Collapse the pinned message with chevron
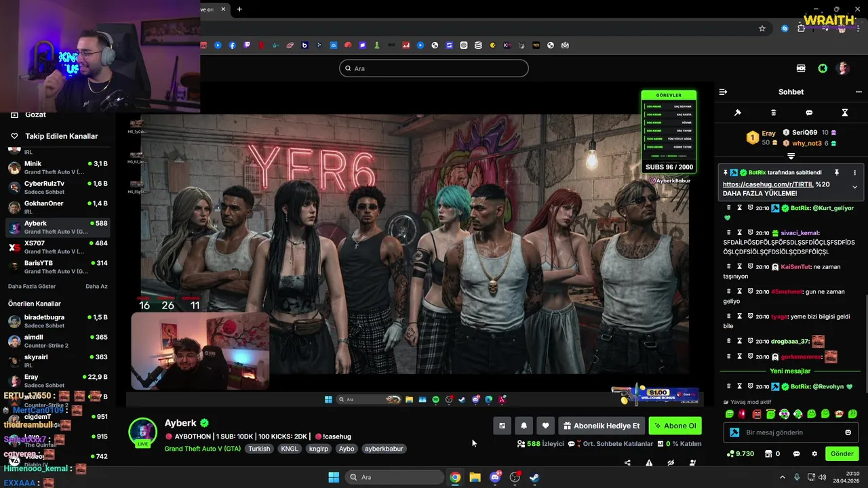868x488 pixels. pyautogui.click(x=854, y=187)
